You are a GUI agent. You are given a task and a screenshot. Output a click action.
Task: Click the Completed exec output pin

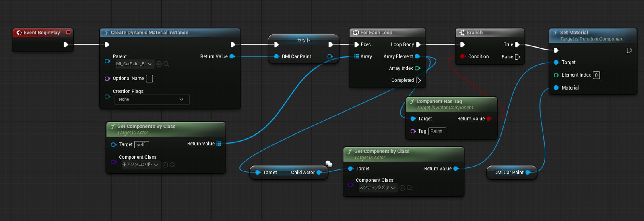[418, 80]
